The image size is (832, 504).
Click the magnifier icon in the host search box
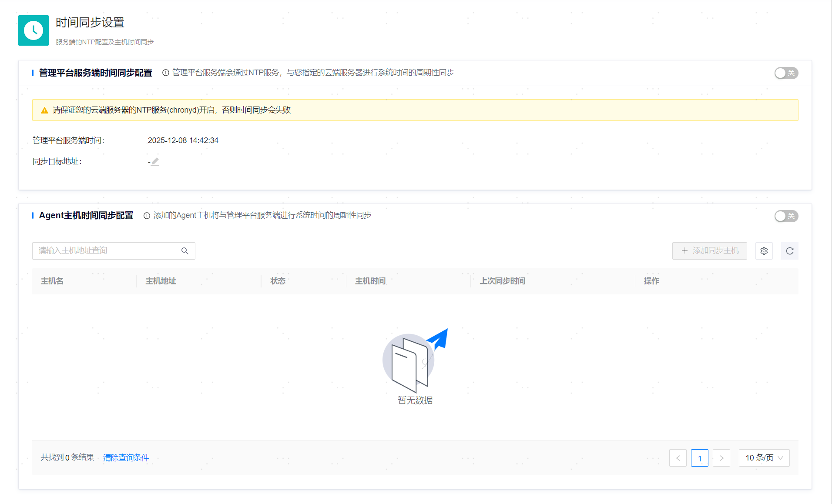(x=185, y=251)
